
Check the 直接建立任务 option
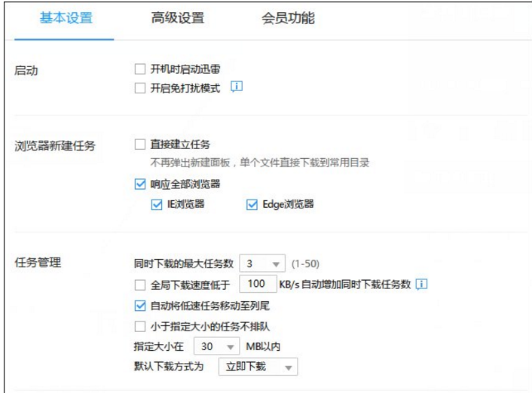(140, 145)
